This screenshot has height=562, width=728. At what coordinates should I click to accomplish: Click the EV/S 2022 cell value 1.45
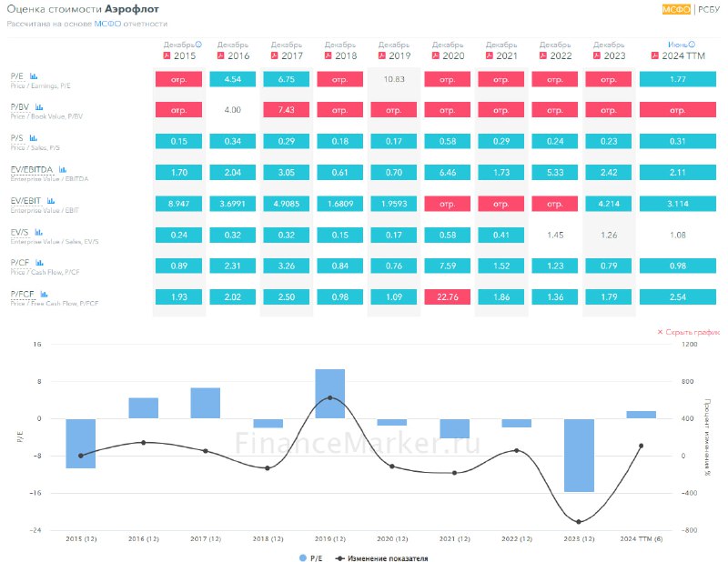555,235
